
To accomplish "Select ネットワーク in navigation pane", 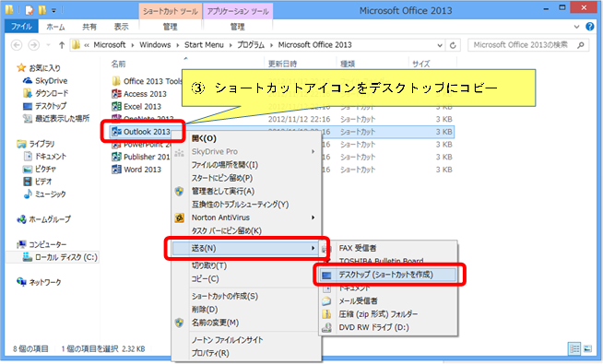I will [x=44, y=282].
